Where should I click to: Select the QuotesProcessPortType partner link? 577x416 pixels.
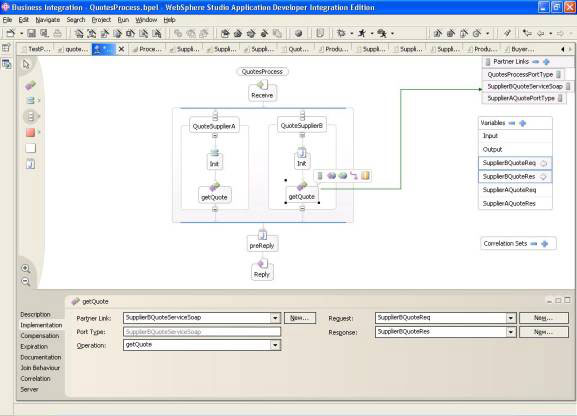click(x=524, y=75)
